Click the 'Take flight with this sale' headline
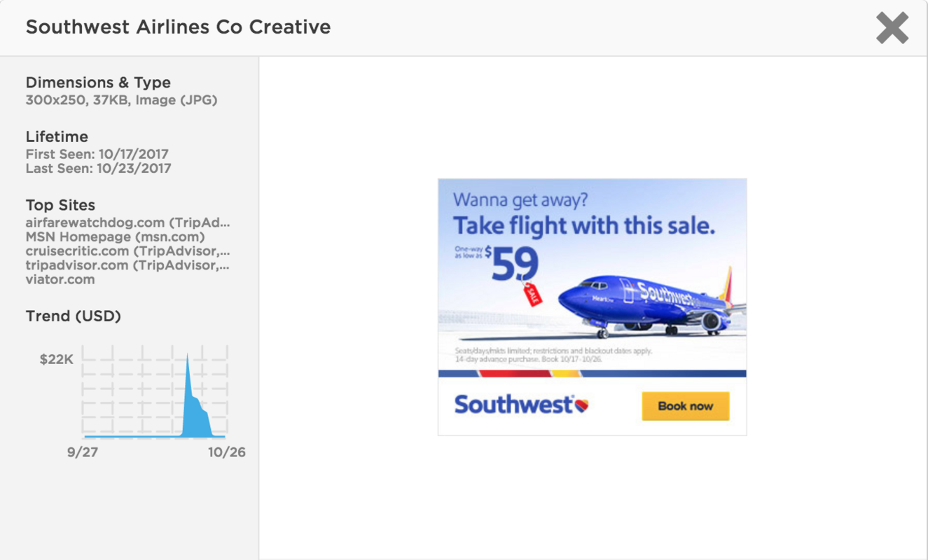The height and width of the screenshot is (560, 928). tap(583, 226)
